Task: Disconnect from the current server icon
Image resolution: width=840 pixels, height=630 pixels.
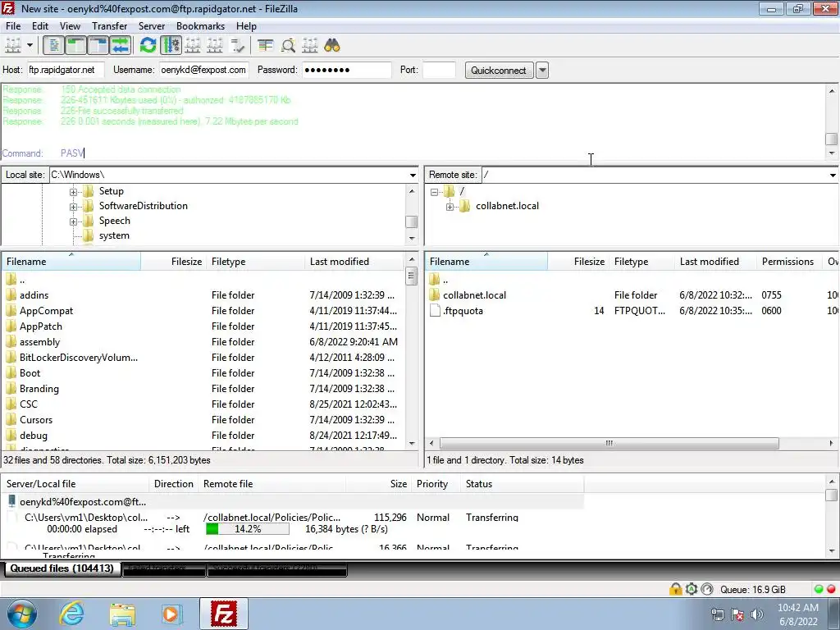Action: pos(215,46)
